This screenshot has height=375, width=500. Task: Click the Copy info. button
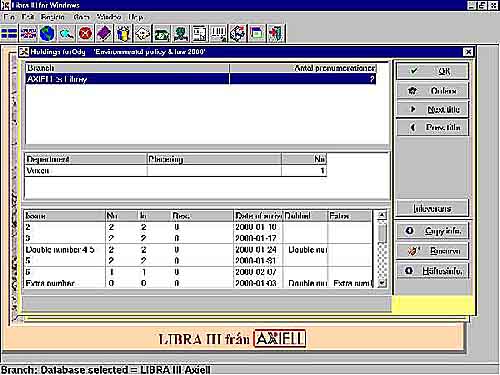432,231
